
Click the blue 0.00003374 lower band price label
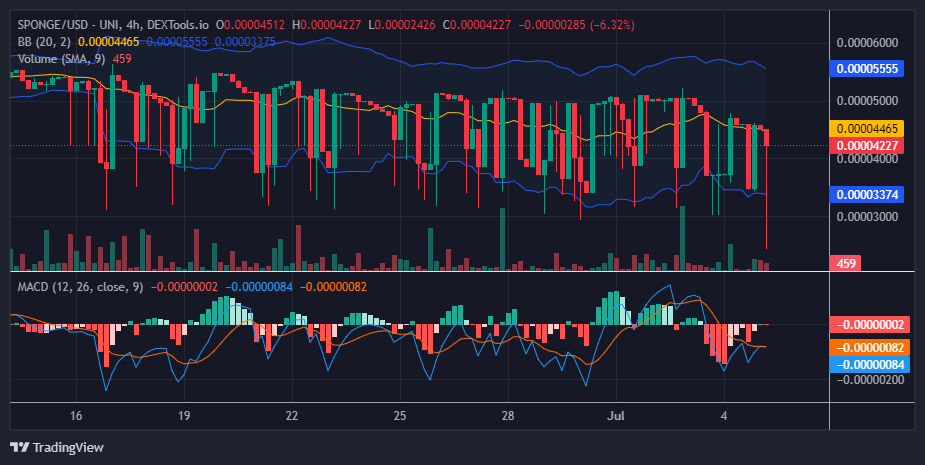[866, 194]
